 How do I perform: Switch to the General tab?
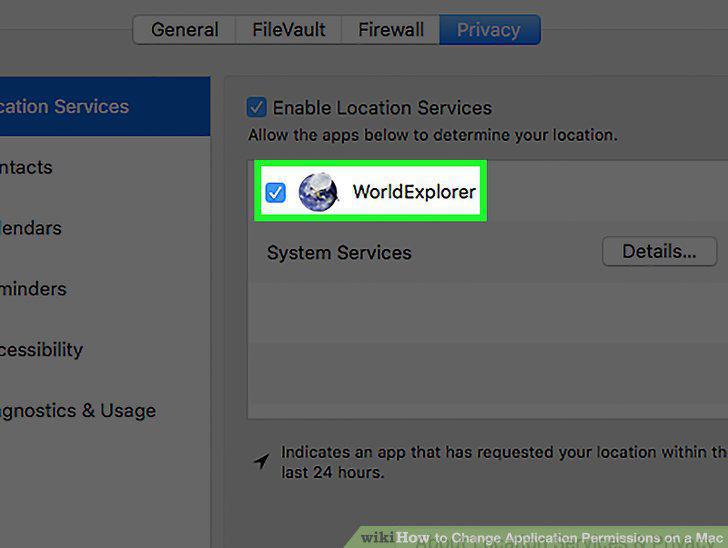pyautogui.click(x=184, y=30)
